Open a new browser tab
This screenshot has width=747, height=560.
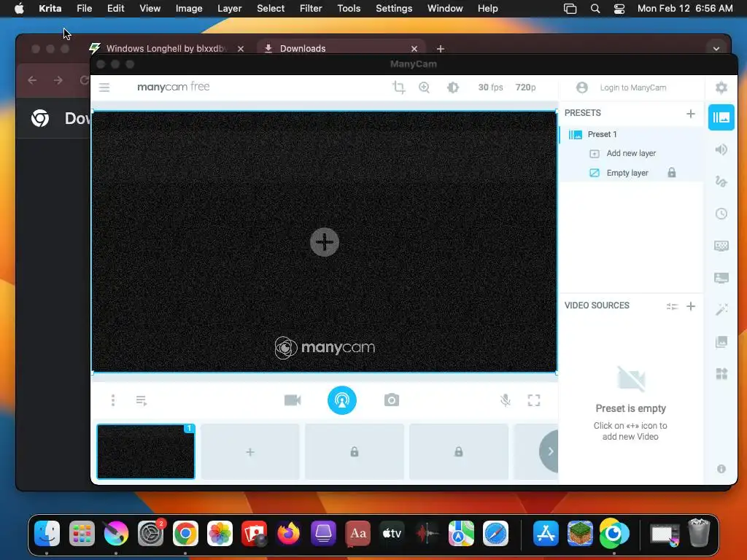pyautogui.click(x=440, y=49)
